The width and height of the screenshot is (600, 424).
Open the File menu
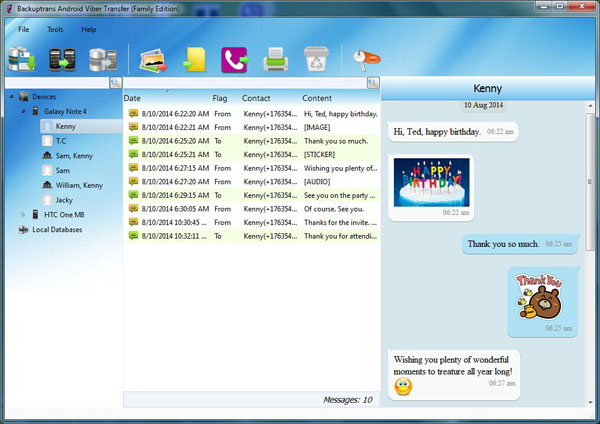click(23, 29)
